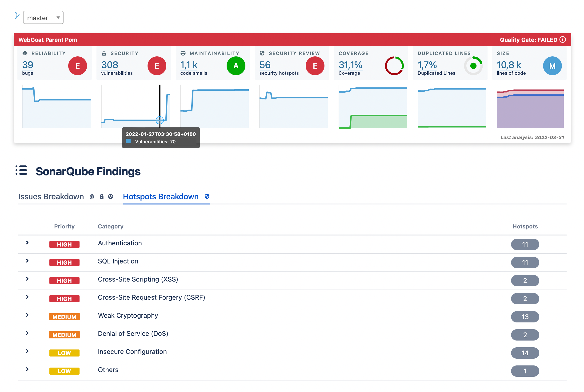The image size is (584, 392).
Task: Click the Size M rating badge
Action: (552, 66)
